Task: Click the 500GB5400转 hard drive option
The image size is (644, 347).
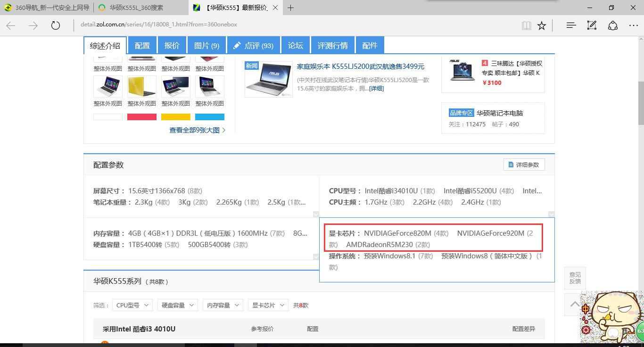Action: click(209, 245)
